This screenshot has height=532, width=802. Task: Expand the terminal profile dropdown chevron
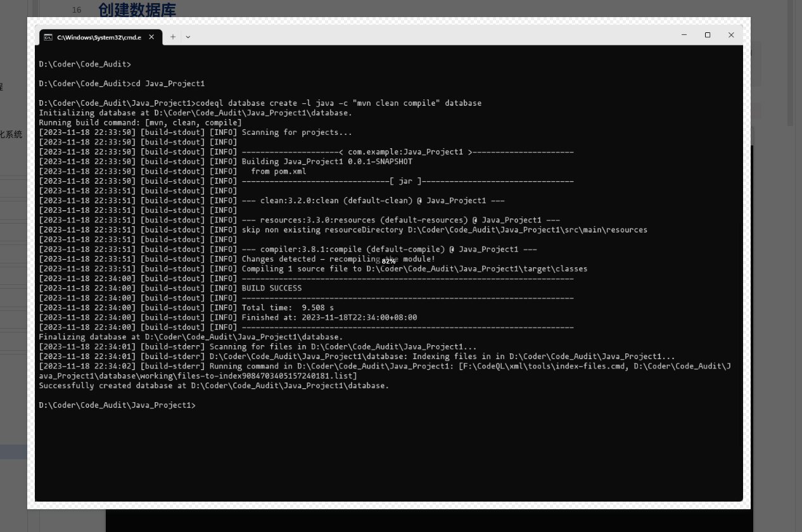[188, 37]
